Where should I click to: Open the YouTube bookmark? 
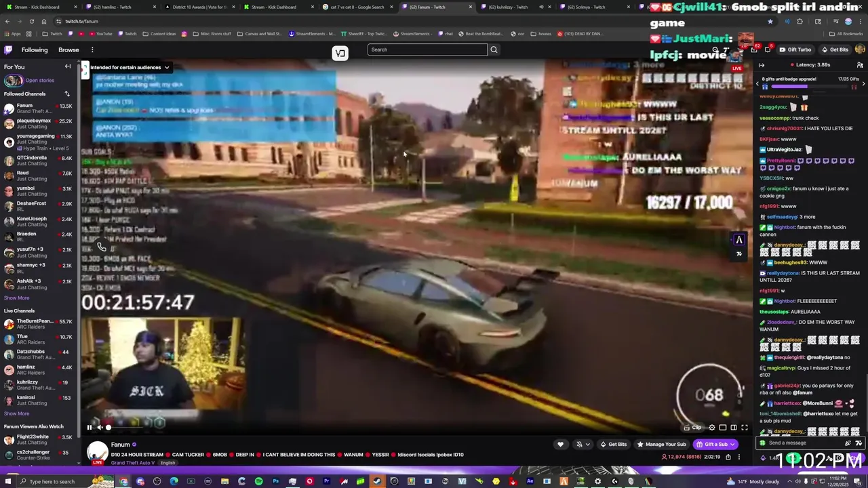click(100, 34)
